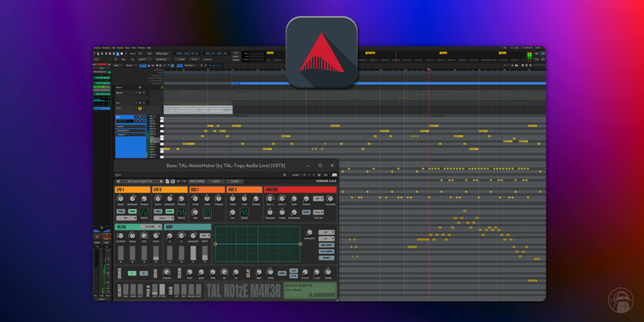The height and width of the screenshot is (322, 644).
Task: Toggle LFO 1 SYNC button
Action: 132,211
